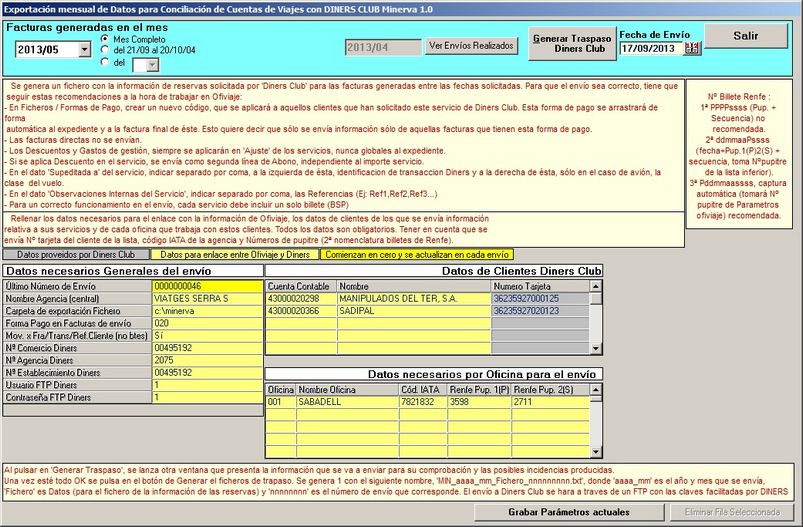The width and height of the screenshot is (803, 527).
Task: Select the 'Mes Completo' radio option
Action: coord(105,39)
